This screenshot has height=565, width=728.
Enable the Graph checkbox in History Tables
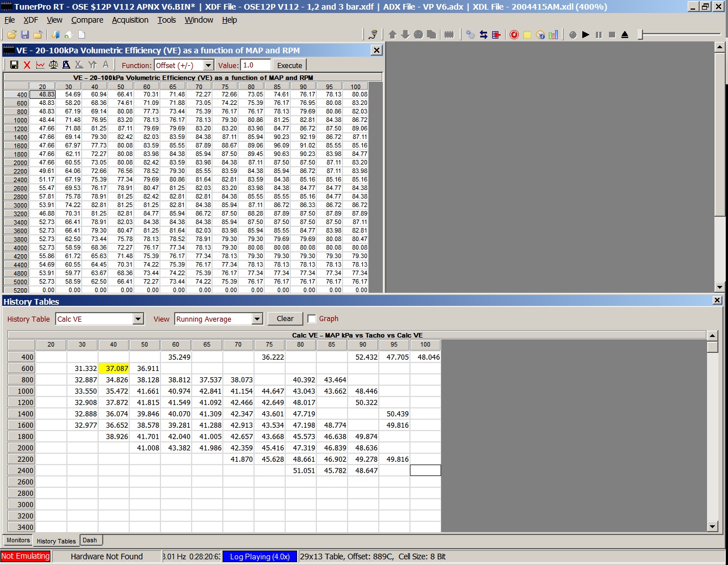click(312, 319)
